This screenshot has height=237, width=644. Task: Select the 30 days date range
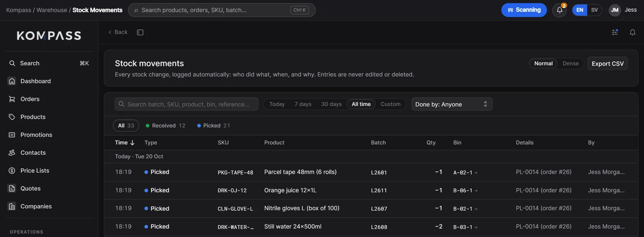[331, 104]
